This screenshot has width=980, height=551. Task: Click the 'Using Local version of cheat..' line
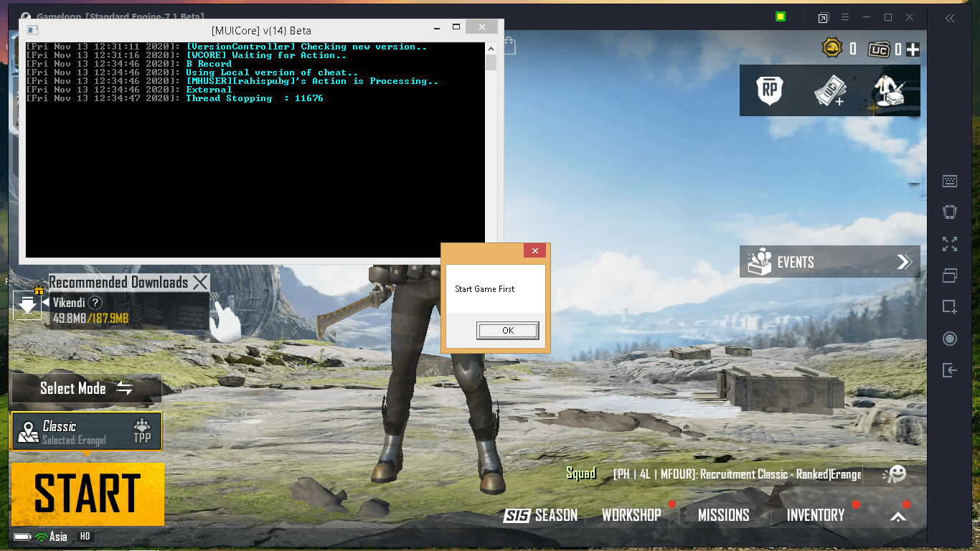272,72
